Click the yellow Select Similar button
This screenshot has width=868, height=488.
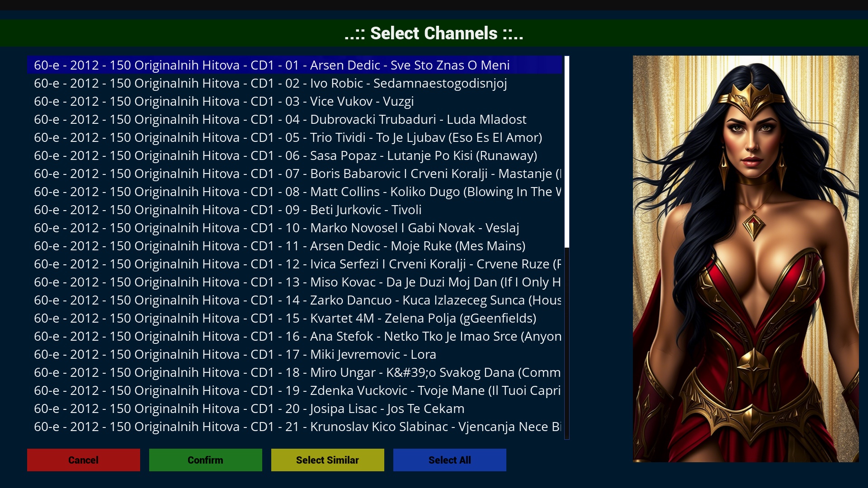click(328, 460)
